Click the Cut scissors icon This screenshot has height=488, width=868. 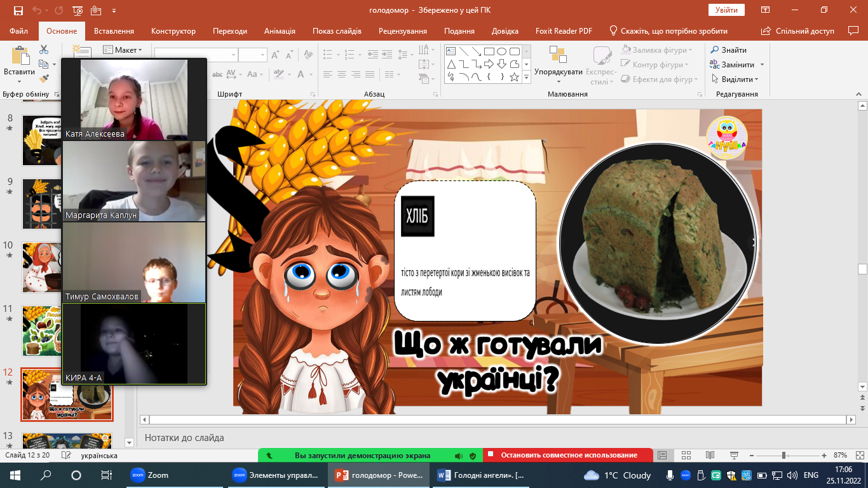(x=44, y=50)
